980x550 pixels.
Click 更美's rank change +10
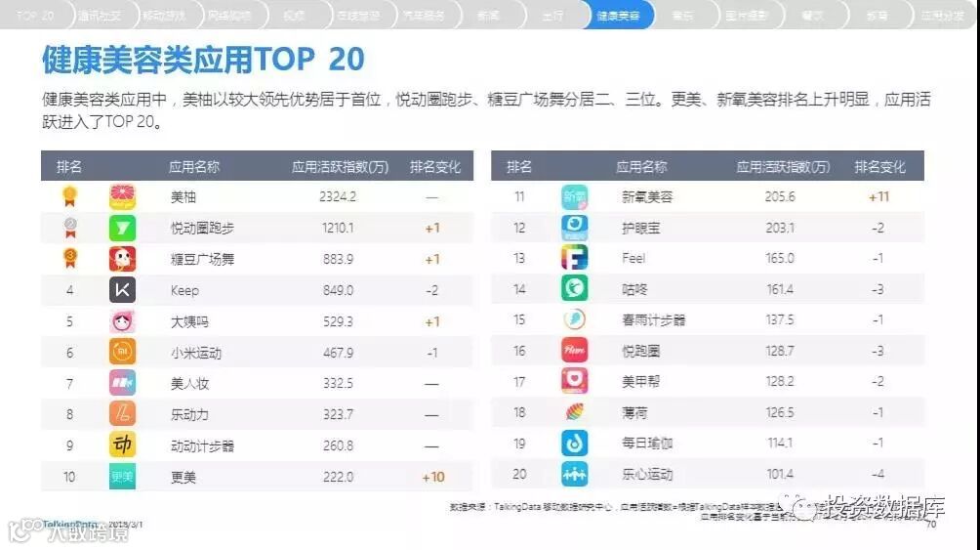coord(433,477)
